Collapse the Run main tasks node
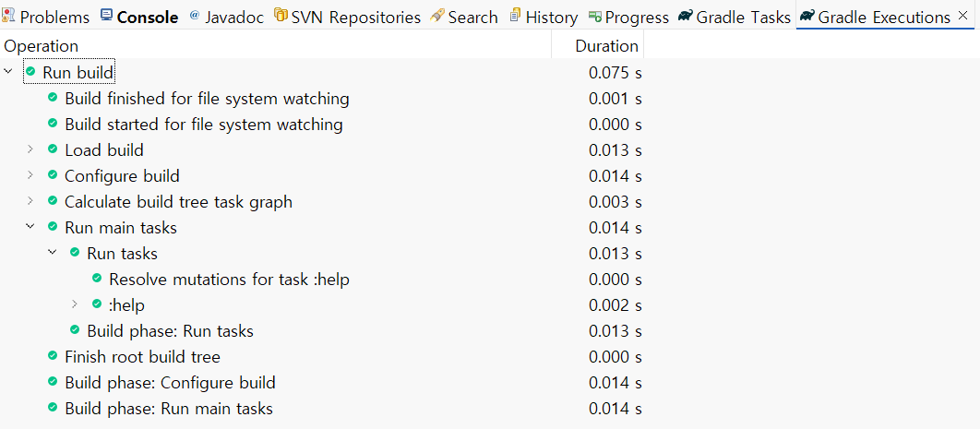 point(30,227)
